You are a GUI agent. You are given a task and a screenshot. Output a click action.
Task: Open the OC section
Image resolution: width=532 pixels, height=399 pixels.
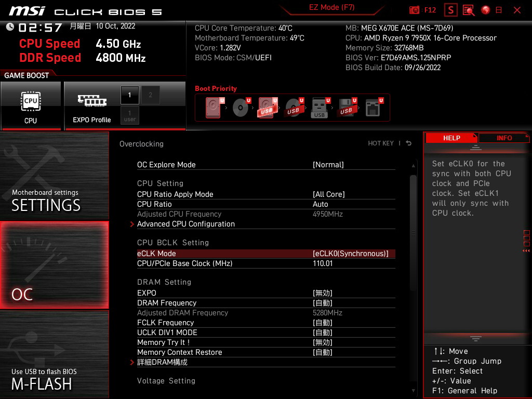pos(54,265)
